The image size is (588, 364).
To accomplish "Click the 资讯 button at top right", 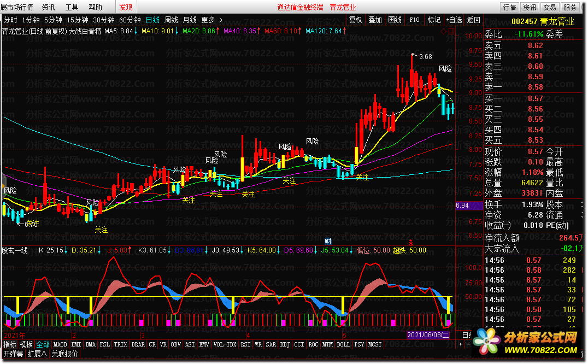I will (x=530, y=7).
